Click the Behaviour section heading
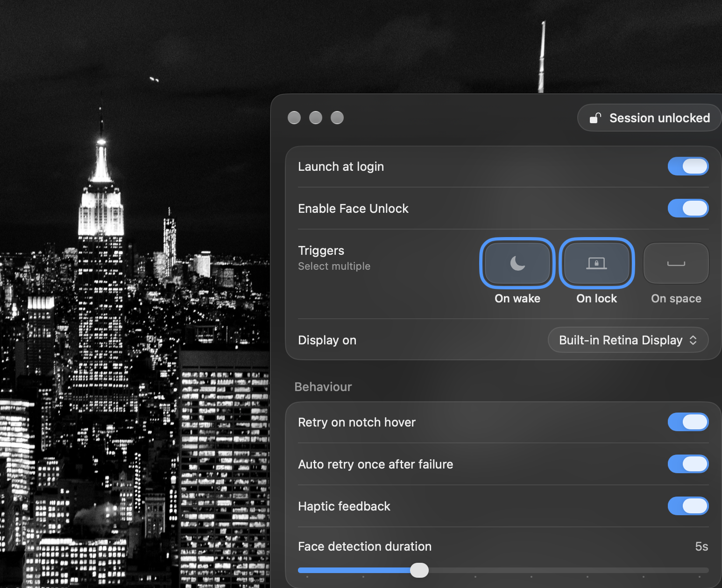The image size is (722, 588). point(323,387)
